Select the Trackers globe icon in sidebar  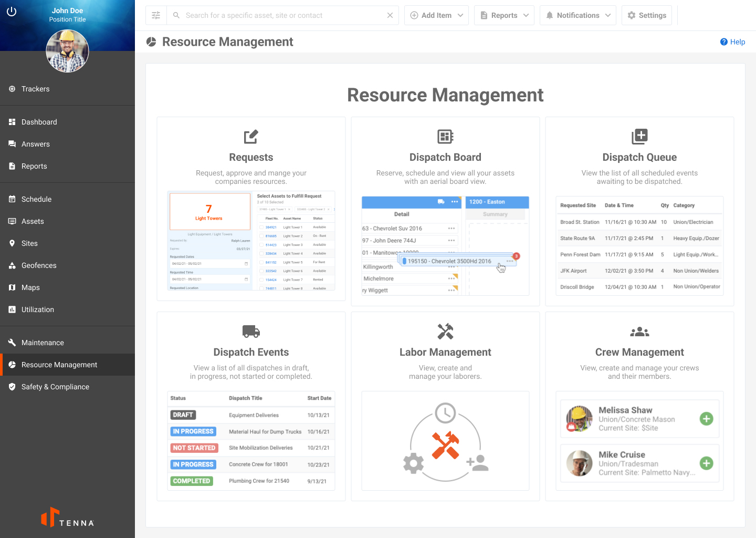[x=12, y=89]
